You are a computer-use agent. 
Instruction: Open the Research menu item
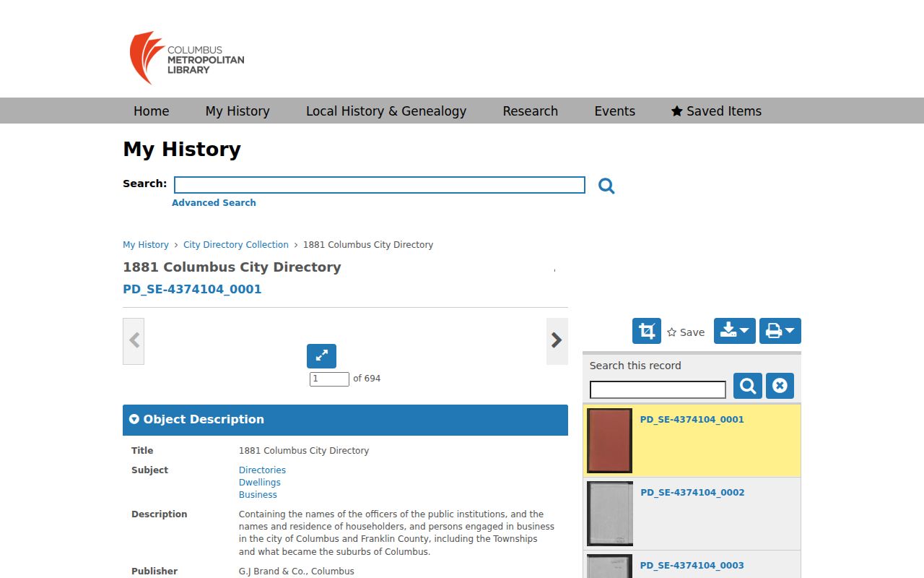point(531,111)
